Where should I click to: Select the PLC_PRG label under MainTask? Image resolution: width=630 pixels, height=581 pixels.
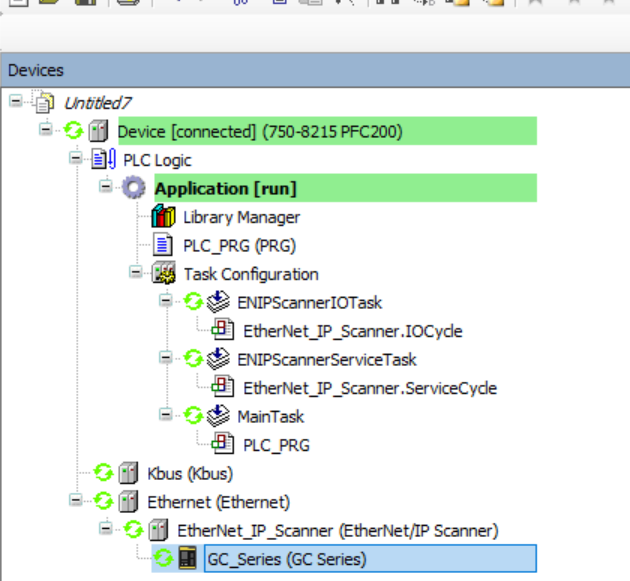pos(276,446)
